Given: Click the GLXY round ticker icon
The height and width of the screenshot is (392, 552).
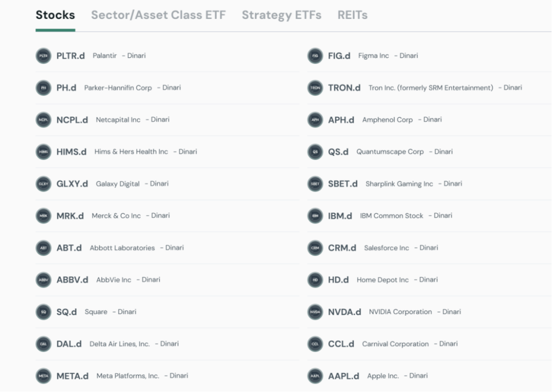Looking at the screenshot, I should click(43, 184).
